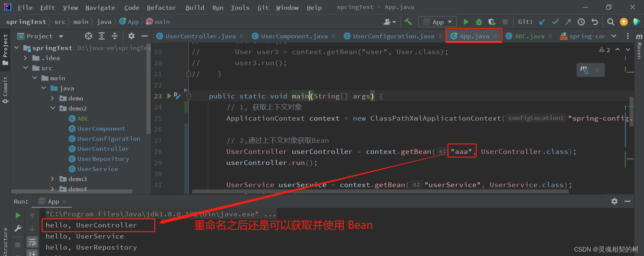Toggle soft-wrap in Run console
644x256 pixels.
[32, 242]
